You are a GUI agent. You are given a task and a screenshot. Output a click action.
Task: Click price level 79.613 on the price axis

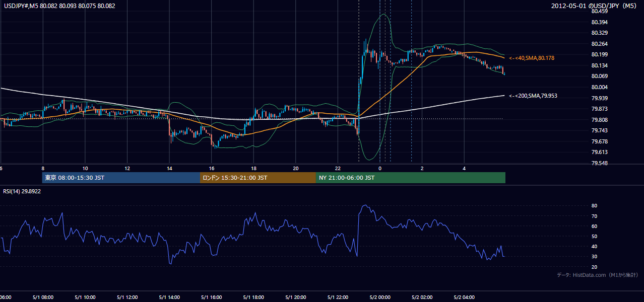click(x=599, y=152)
